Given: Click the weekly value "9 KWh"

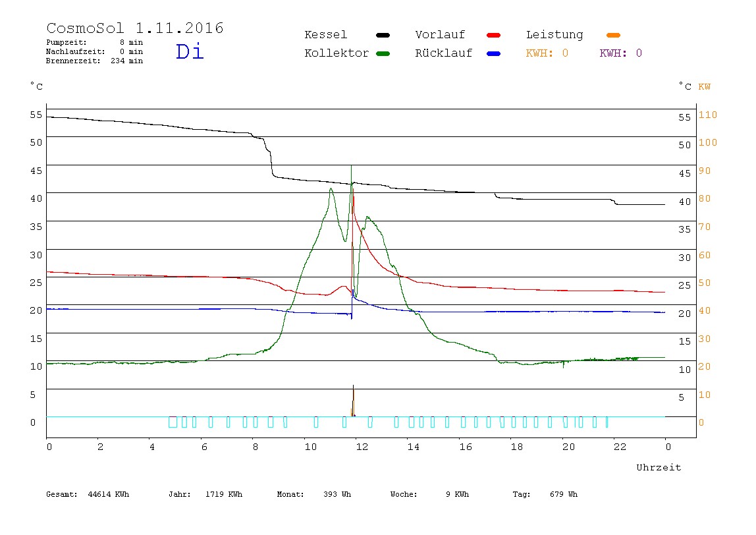Looking at the screenshot, I should (x=458, y=494).
